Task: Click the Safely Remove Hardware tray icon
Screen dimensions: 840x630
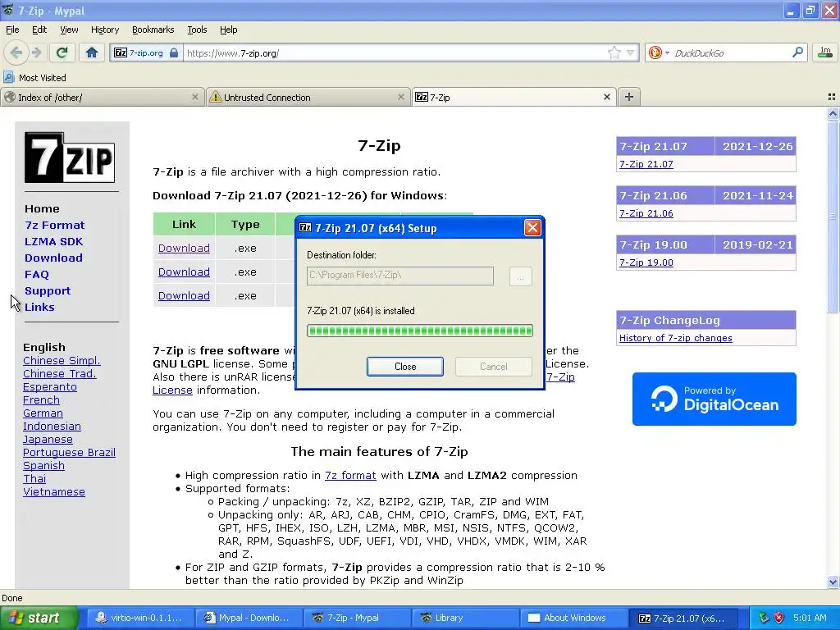Action: click(x=764, y=618)
